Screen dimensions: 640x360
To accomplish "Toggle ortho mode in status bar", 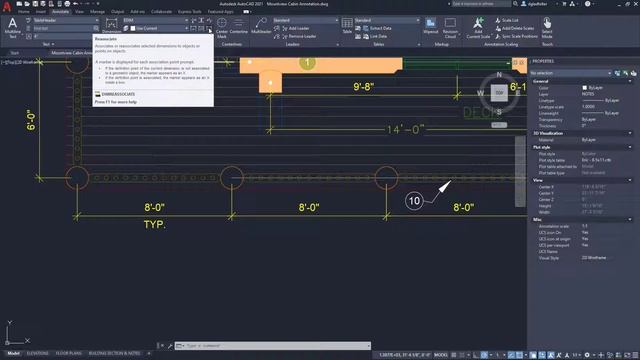I will pos(476,355).
